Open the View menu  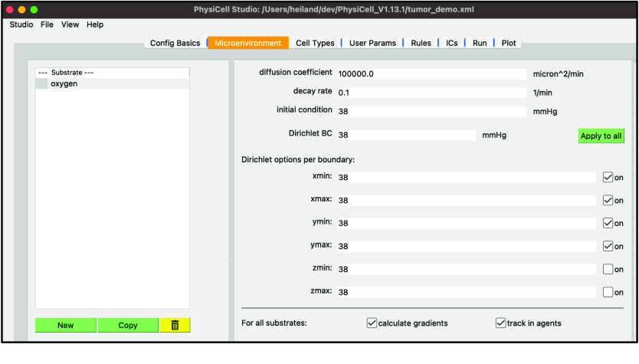pyautogui.click(x=70, y=25)
